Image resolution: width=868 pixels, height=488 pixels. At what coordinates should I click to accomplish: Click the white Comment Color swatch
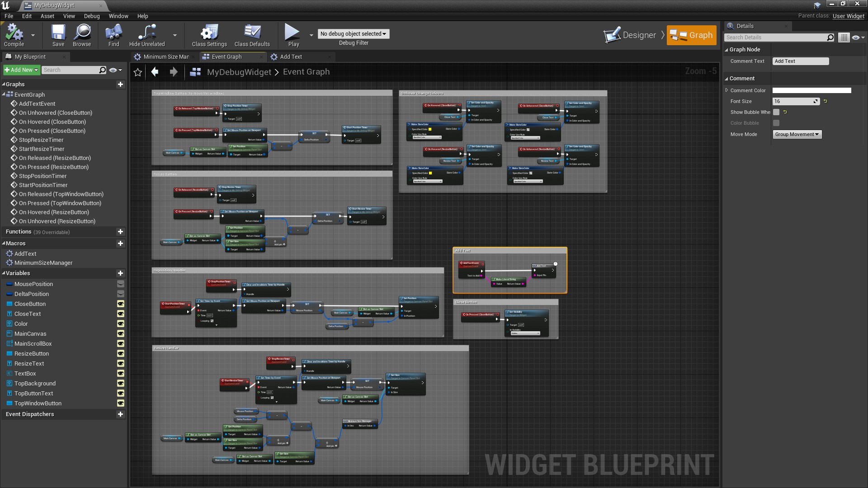point(811,90)
